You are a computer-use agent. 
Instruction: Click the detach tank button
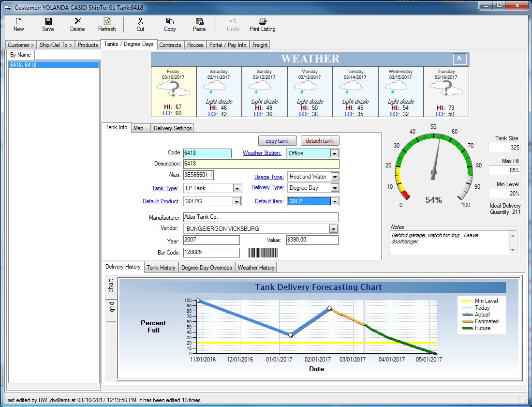(x=320, y=141)
